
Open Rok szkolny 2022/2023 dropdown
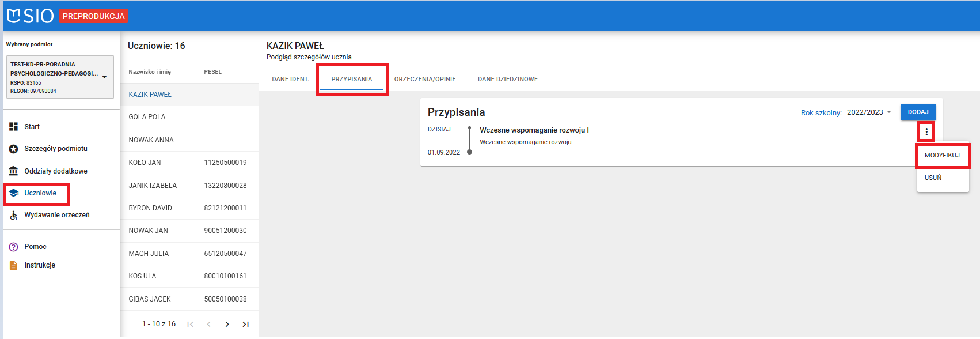coord(869,112)
